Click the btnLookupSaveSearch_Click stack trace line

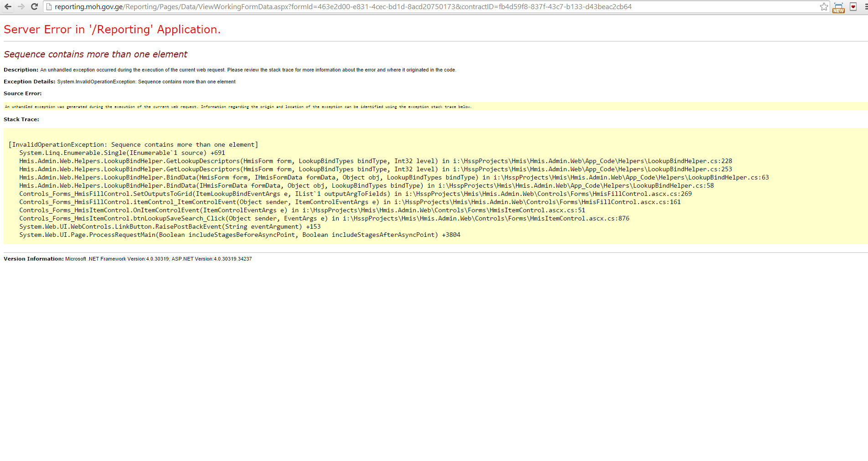point(324,219)
